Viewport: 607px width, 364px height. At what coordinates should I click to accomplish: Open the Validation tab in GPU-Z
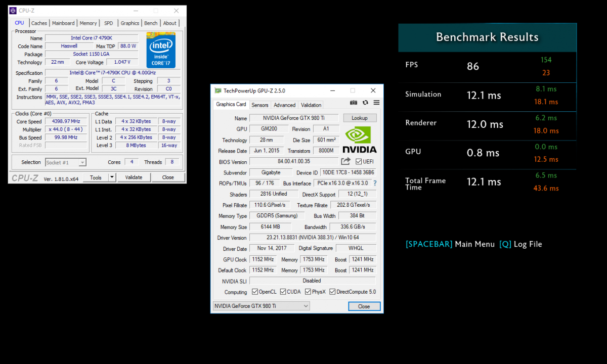click(x=311, y=105)
